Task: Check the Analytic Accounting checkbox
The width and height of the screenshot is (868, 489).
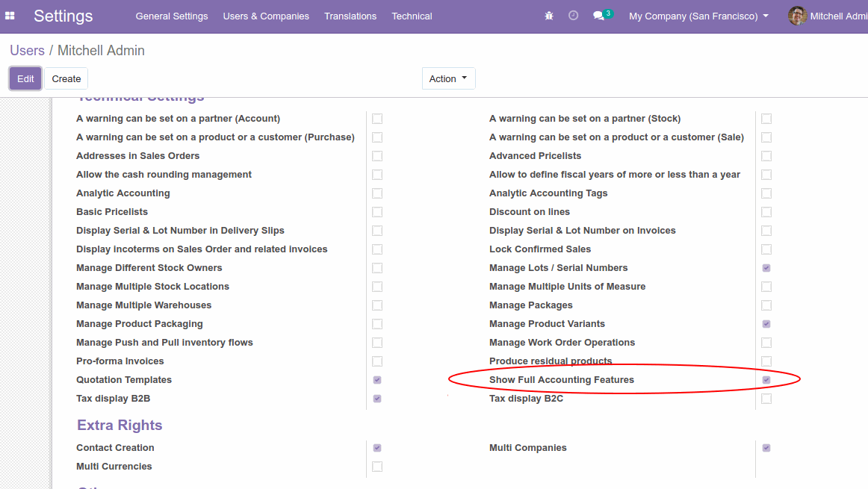Action: point(377,193)
